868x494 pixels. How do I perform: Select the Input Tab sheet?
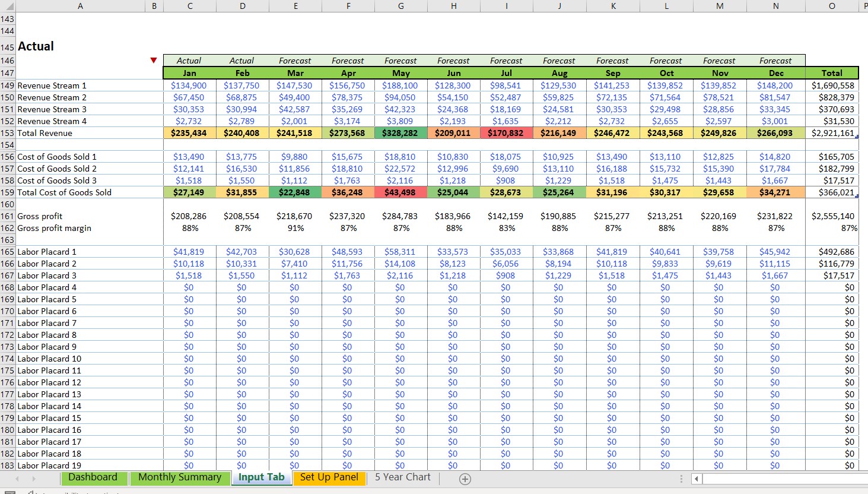pyautogui.click(x=261, y=477)
